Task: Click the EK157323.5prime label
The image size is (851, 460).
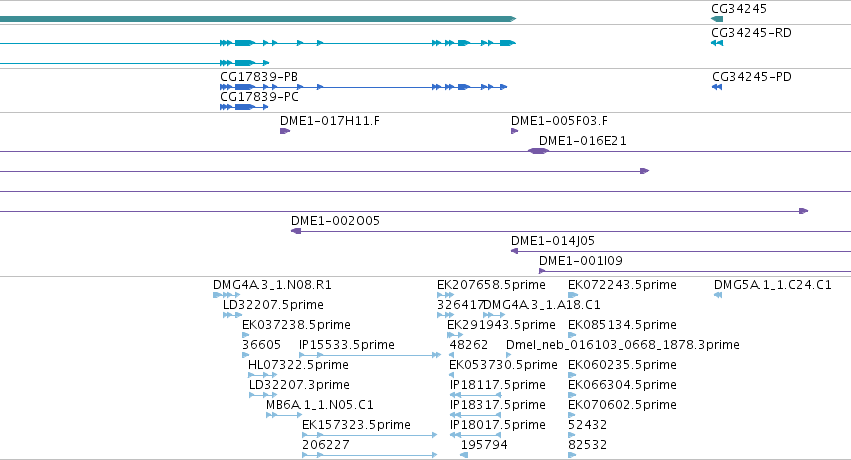Action: (356, 425)
